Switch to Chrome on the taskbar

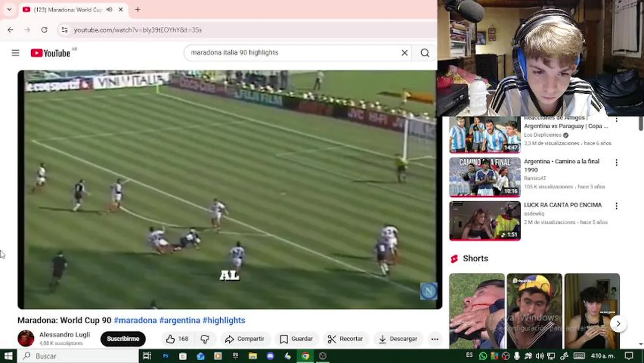pyautogui.click(x=305, y=356)
